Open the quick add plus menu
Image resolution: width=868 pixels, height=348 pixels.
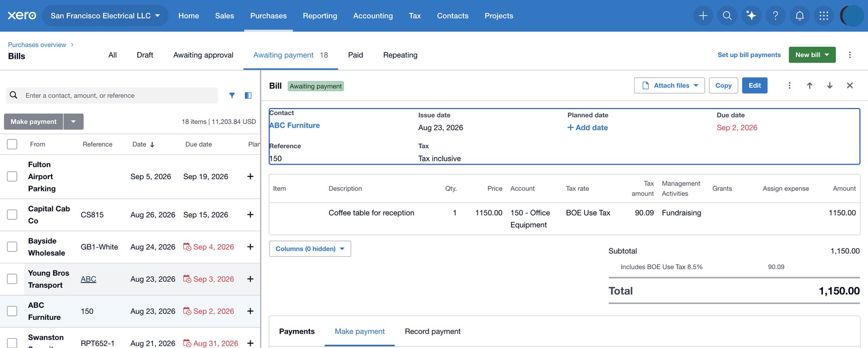(x=703, y=16)
